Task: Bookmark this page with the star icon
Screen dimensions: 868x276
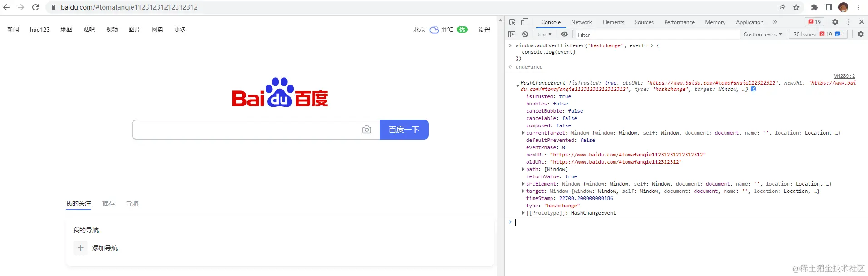Action: (x=796, y=7)
